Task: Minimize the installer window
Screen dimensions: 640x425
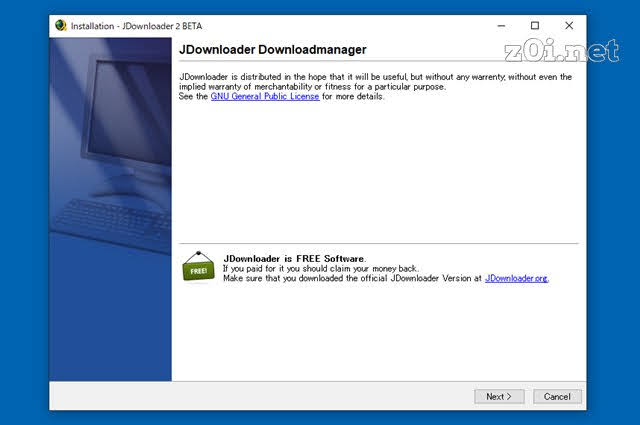Action: point(501,26)
